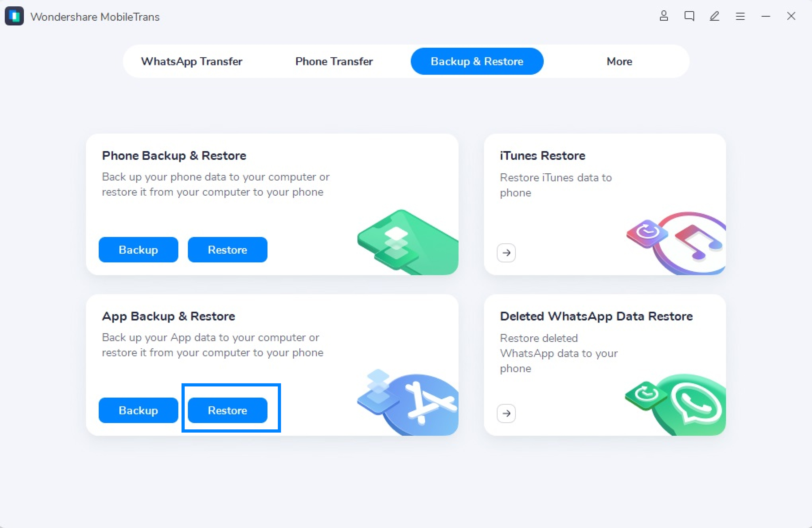812x528 pixels.
Task: Expand Deleted WhatsApp Data Restore section
Action: 506,412
